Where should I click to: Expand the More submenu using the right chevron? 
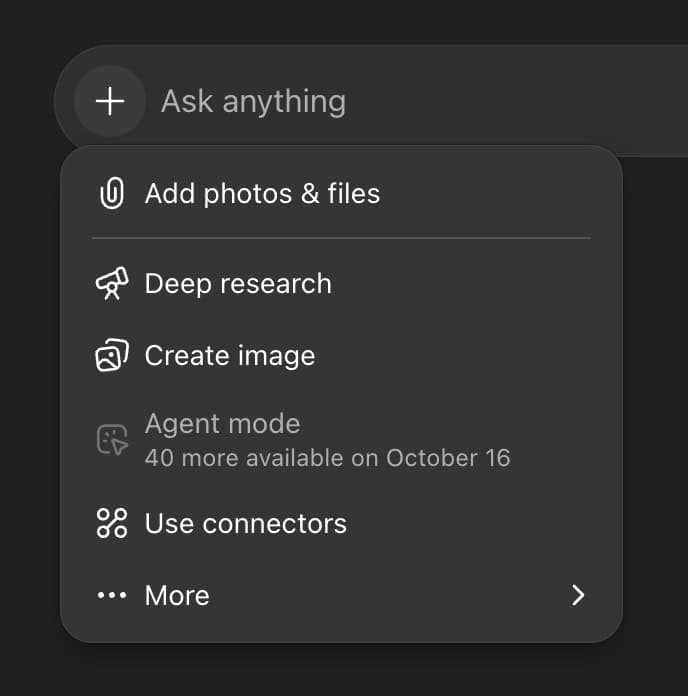(577, 595)
